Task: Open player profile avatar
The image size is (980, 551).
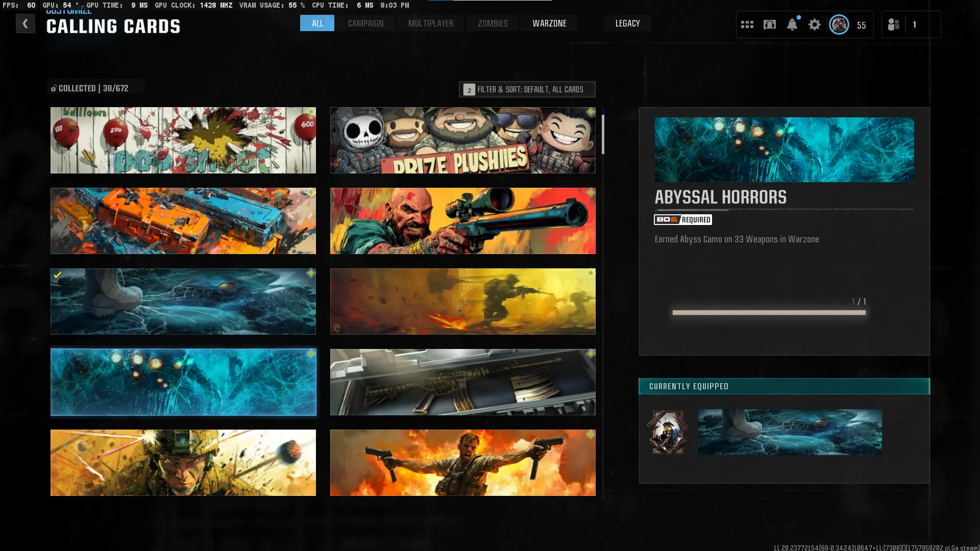Action: 839,24
